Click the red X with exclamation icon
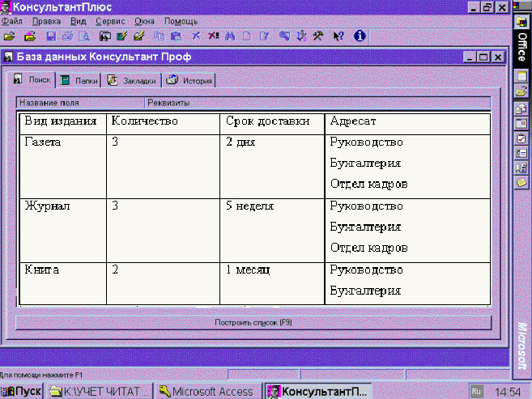This screenshot has width=532, height=399. 214,36
